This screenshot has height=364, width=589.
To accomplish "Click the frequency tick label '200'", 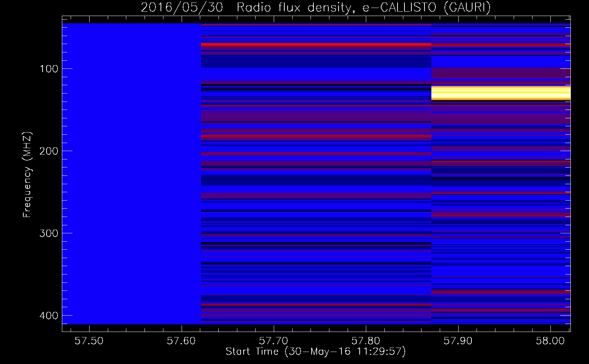I will click(x=49, y=151).
